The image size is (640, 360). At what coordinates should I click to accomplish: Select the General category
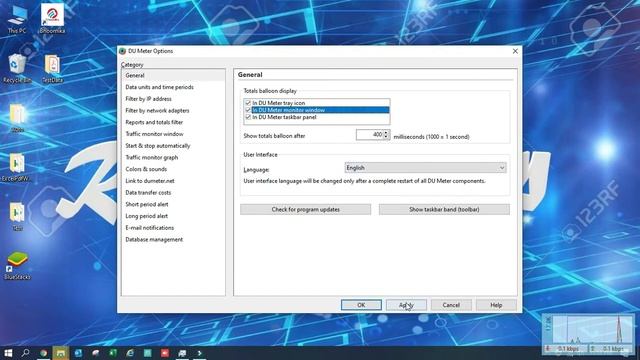173,76
